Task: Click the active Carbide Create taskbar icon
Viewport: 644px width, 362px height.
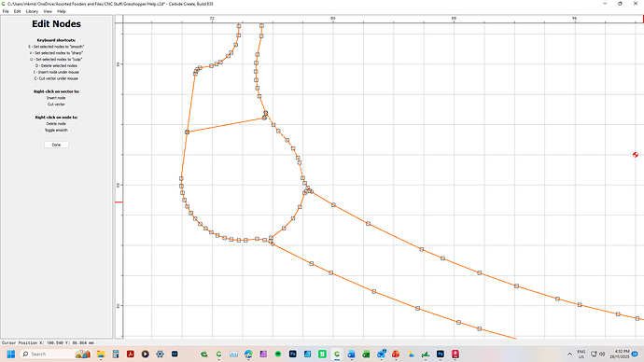Action: [x=337, y=354]
